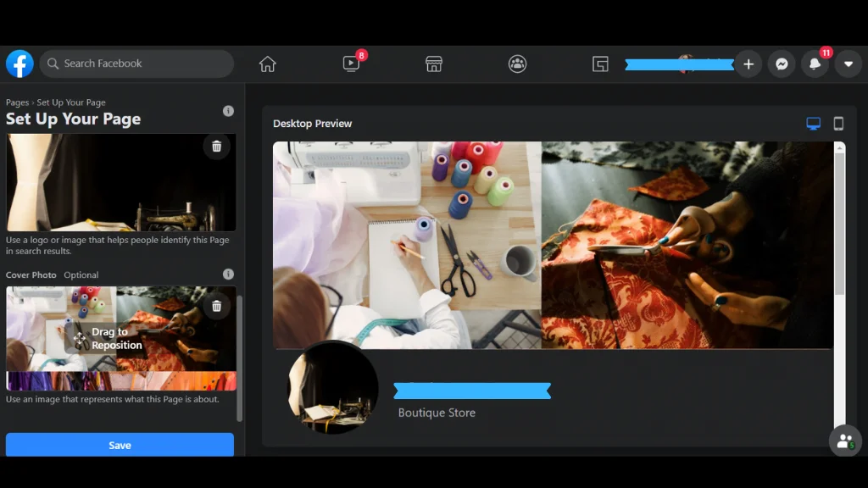Click the Save button
Image resolution: width=868 pixels, height=488 pixels.
[120, 446]
